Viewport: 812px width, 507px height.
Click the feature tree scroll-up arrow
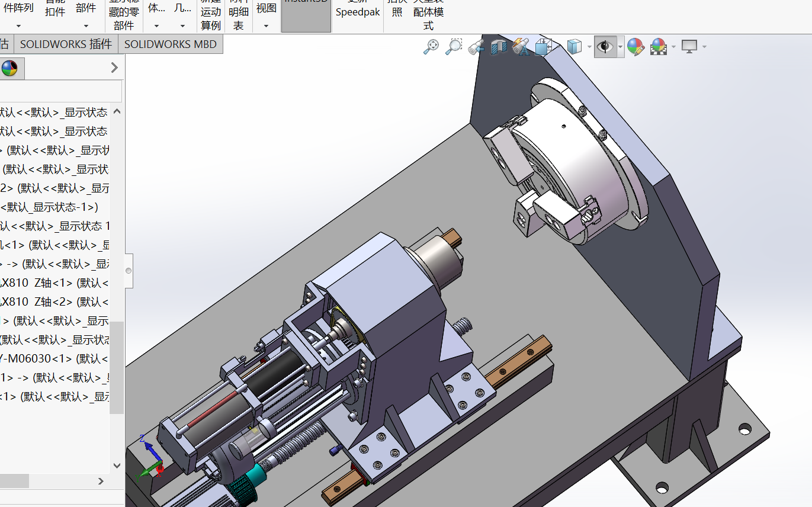pyautogui.click(x=117, y=111)
